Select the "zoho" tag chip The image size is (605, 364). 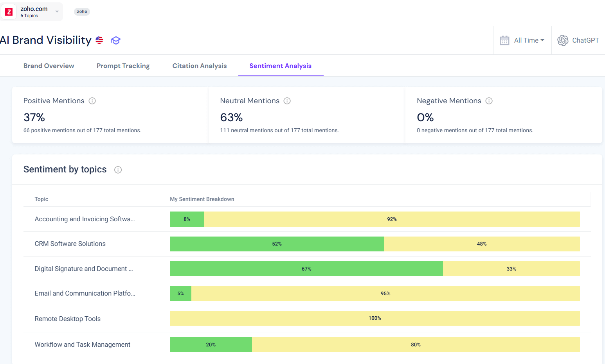click(82, 11)
